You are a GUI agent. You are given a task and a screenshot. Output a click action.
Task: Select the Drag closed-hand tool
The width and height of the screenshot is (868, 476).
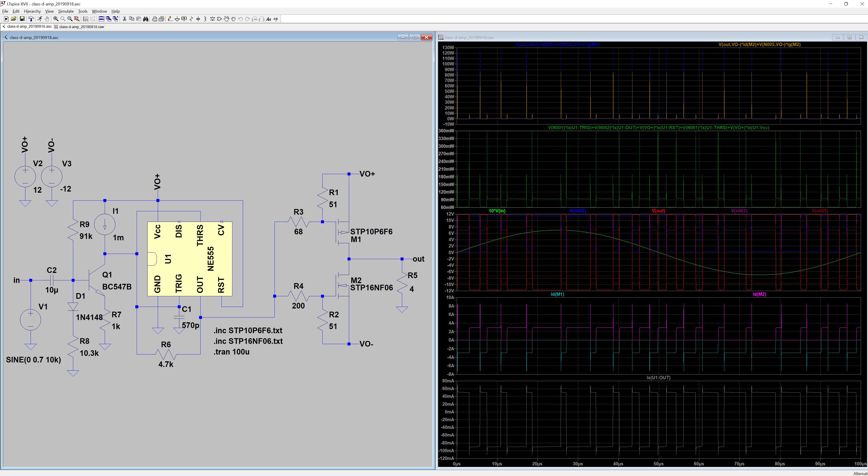(233, 19)
